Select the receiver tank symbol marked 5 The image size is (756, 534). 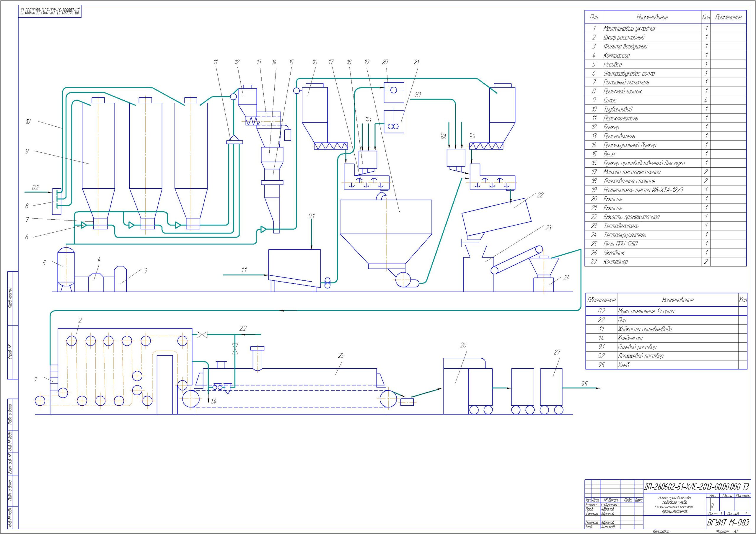coord(66,270)
